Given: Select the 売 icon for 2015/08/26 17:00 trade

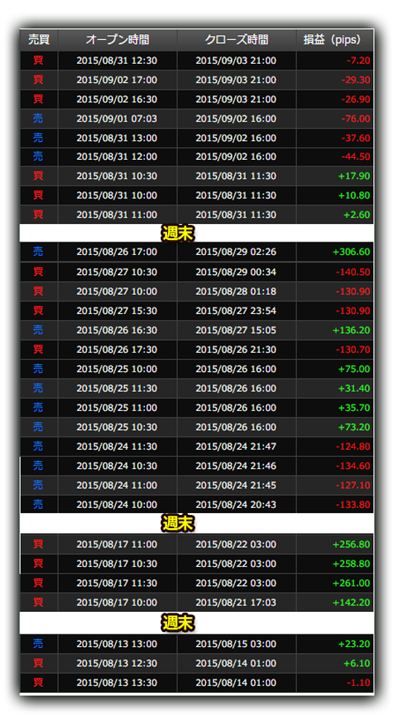Looking at the screenshot, I should pos(38,252).
